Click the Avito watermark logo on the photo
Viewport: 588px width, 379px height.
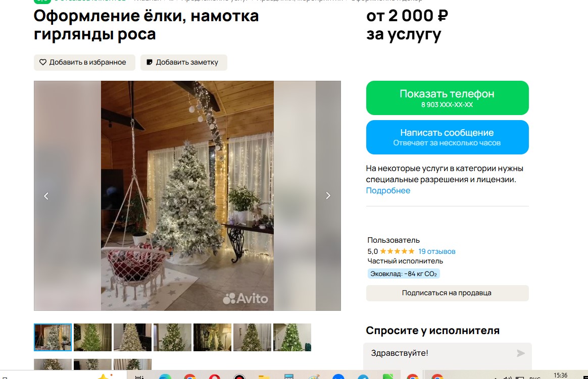pos(246,298)
